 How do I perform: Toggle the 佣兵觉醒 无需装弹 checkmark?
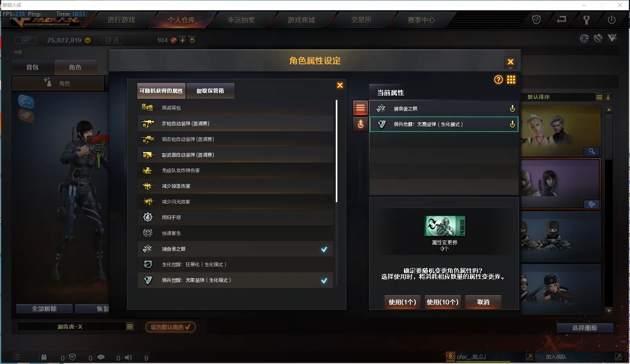click(x=324, y=281)
